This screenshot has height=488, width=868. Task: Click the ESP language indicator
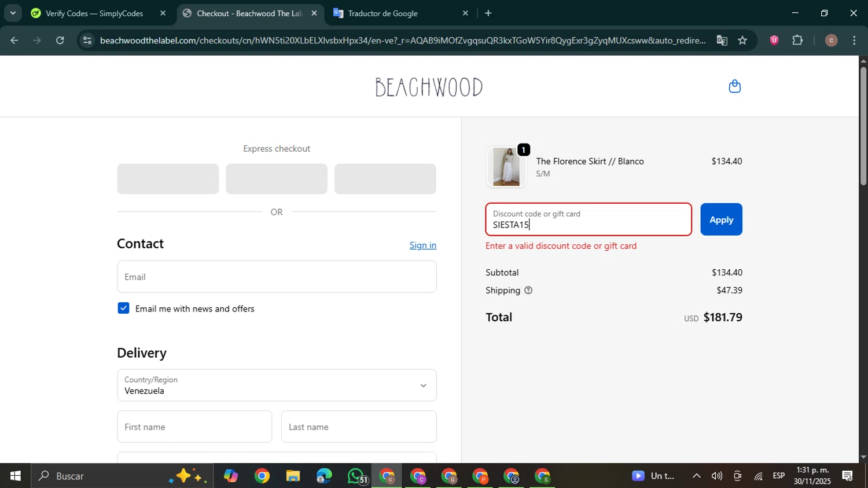(x=779, y=476)
